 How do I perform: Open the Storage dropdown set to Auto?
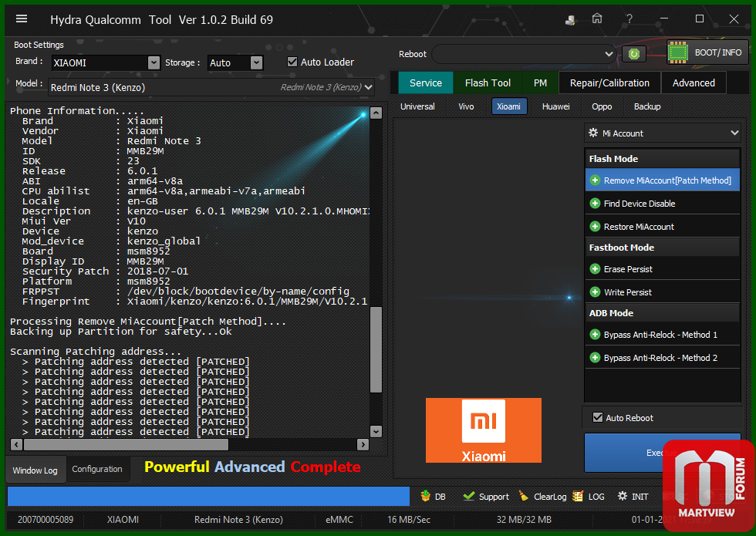coord(256,63)
